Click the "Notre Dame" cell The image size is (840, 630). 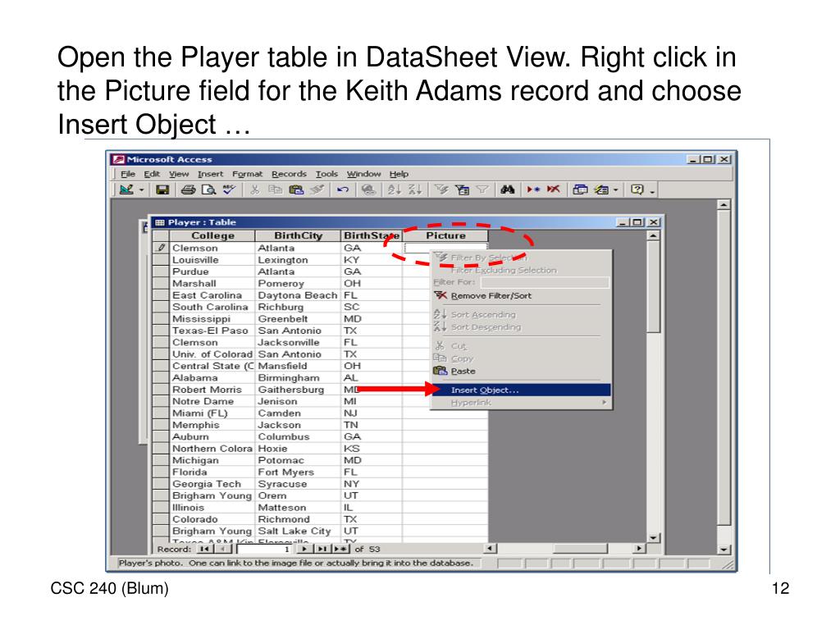[212, 402]
